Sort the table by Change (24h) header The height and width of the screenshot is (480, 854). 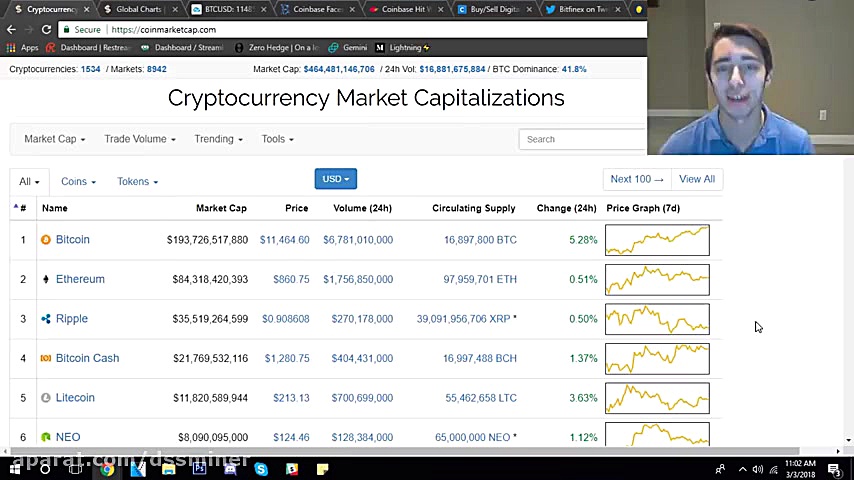pos(566,208)
